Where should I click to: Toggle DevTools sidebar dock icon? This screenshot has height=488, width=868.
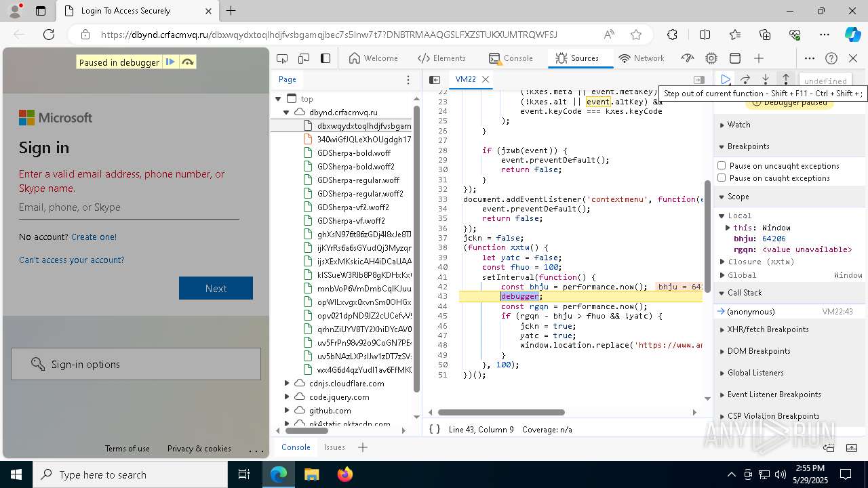pyautogui.click(x=325, y=58)
